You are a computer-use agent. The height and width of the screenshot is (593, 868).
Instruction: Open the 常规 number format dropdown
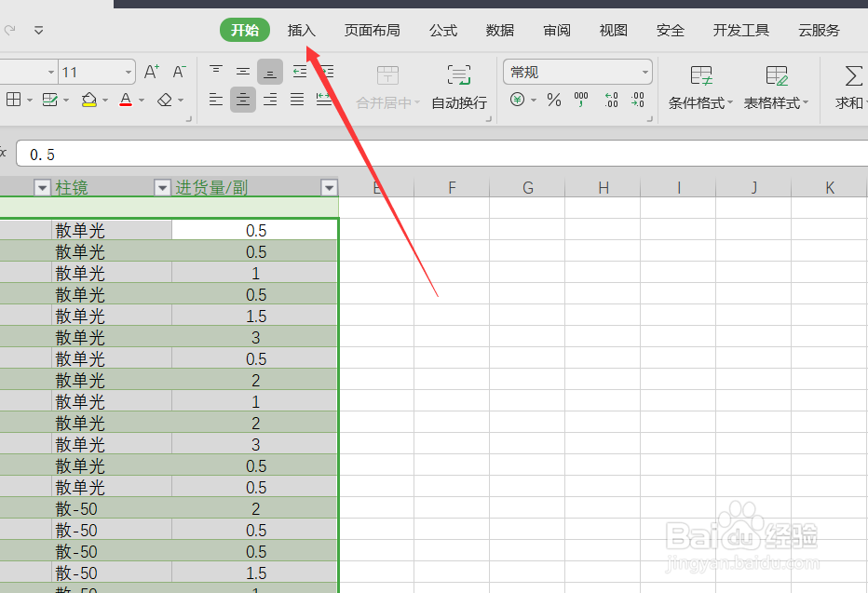pos(644,72)
